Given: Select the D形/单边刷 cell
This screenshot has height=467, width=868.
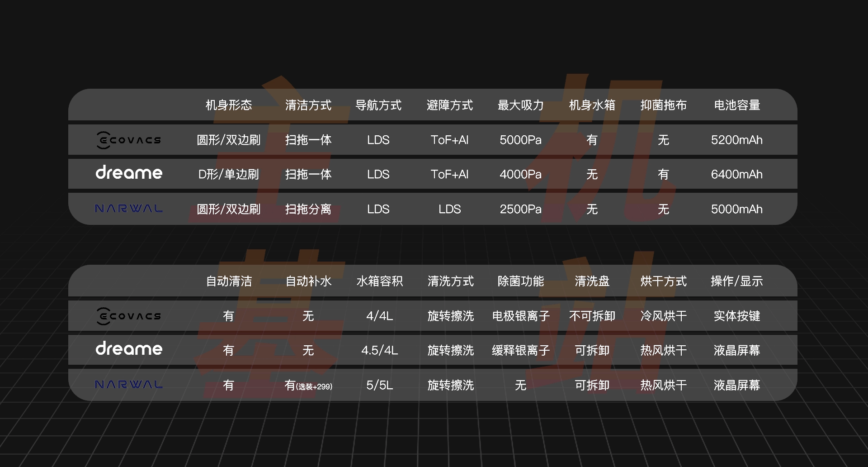Looking at the screenshot, I should click(229, 175).
